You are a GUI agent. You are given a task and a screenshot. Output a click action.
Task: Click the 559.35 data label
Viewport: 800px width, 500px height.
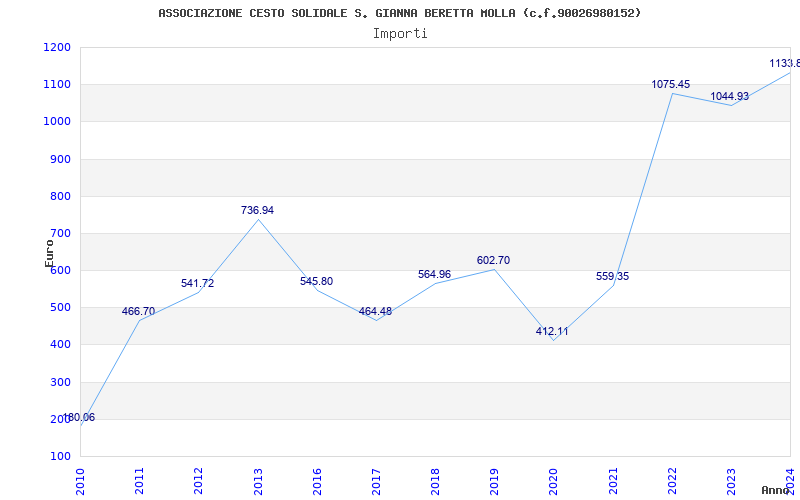(x=612, y=276)
